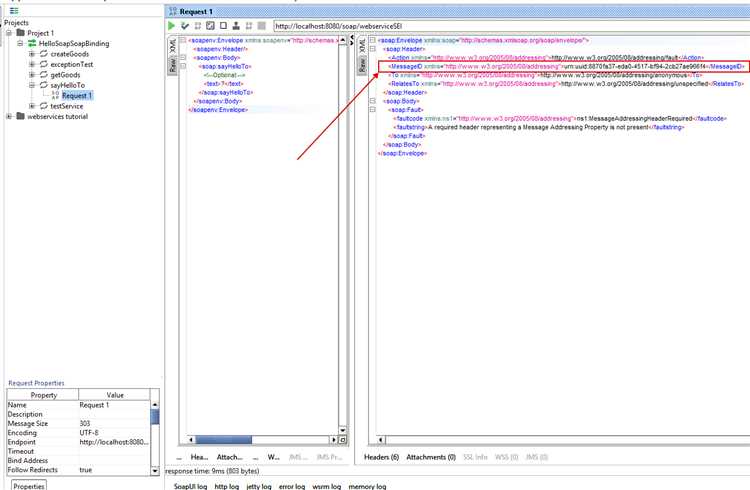This screenshot has width=750, height=490.
Task: Open the error log tab
Action: (292, 486)
